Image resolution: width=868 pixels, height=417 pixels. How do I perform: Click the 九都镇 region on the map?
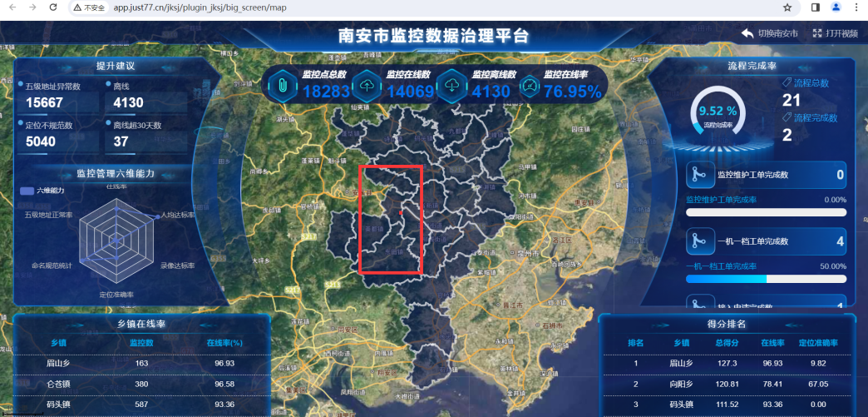coord(458,132)
